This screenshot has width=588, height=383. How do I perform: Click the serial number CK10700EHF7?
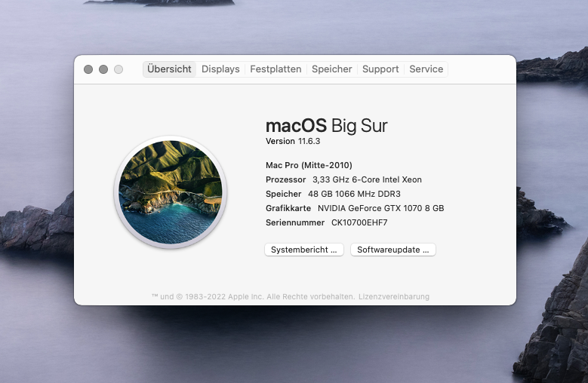pyautogui.click(x=359, y=222)
